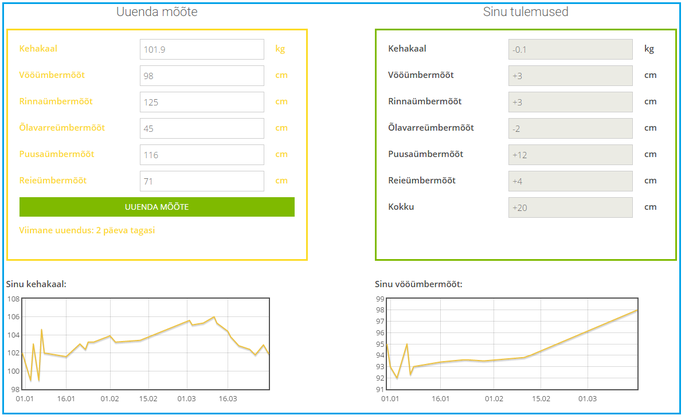Focus the Rinnaümbermõõt input showing 125
The height and width of the screenshot is (419, 685).
click(202, 102)
